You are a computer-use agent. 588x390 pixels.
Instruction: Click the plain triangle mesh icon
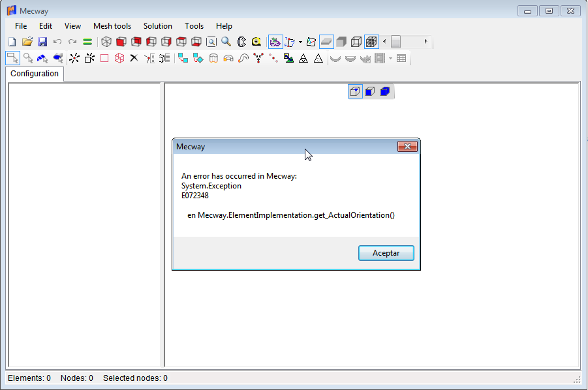point(318,59)
